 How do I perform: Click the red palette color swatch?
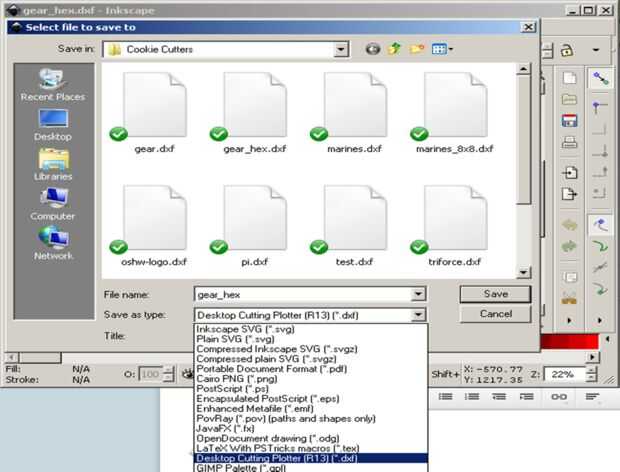pyautogui.click(x=569, y=342)
